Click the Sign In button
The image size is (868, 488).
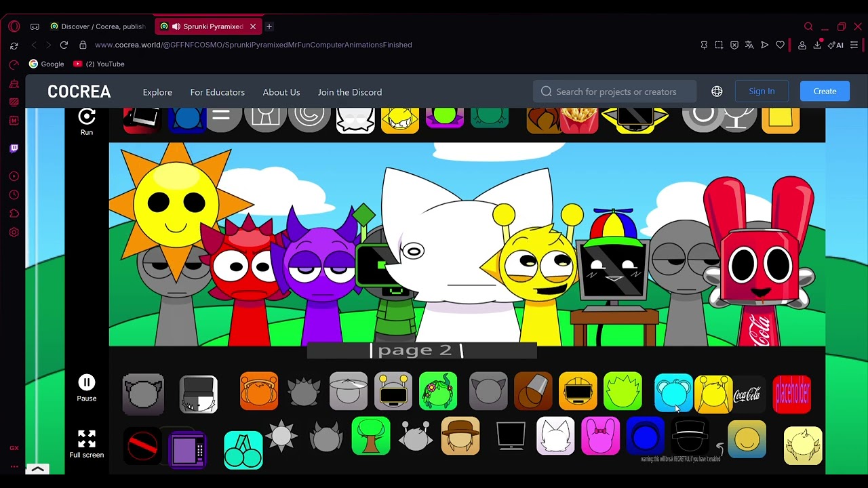point(762,91)
